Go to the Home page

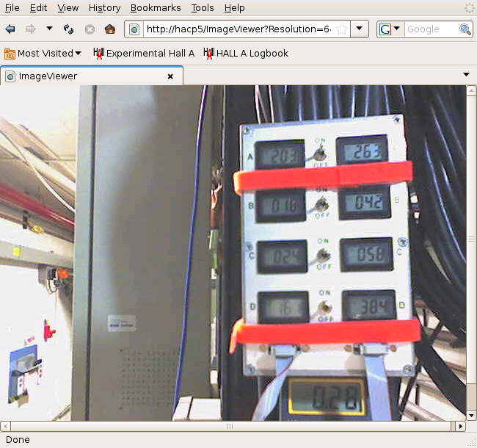(x=110, y=29)
